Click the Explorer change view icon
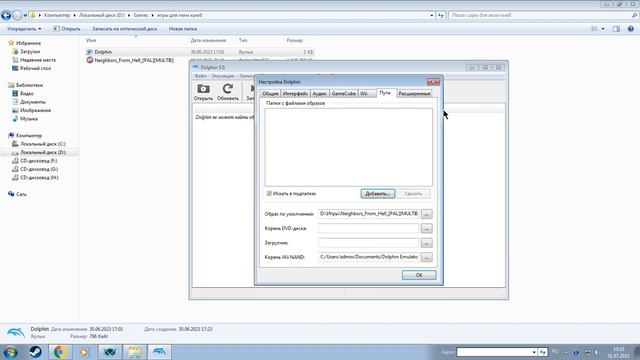 point(594,29)
